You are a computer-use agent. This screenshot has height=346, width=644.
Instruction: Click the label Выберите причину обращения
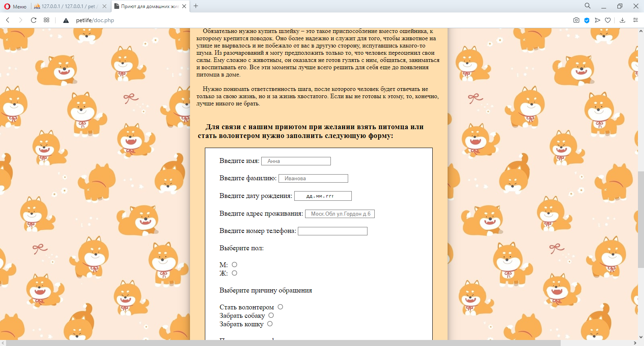pyautogui.click(x=266, y=290)
